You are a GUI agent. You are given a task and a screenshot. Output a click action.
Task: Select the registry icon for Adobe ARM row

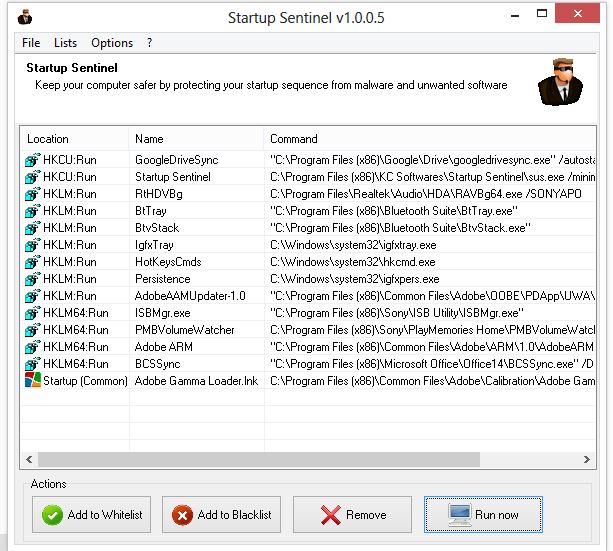[x=33, y=347]
